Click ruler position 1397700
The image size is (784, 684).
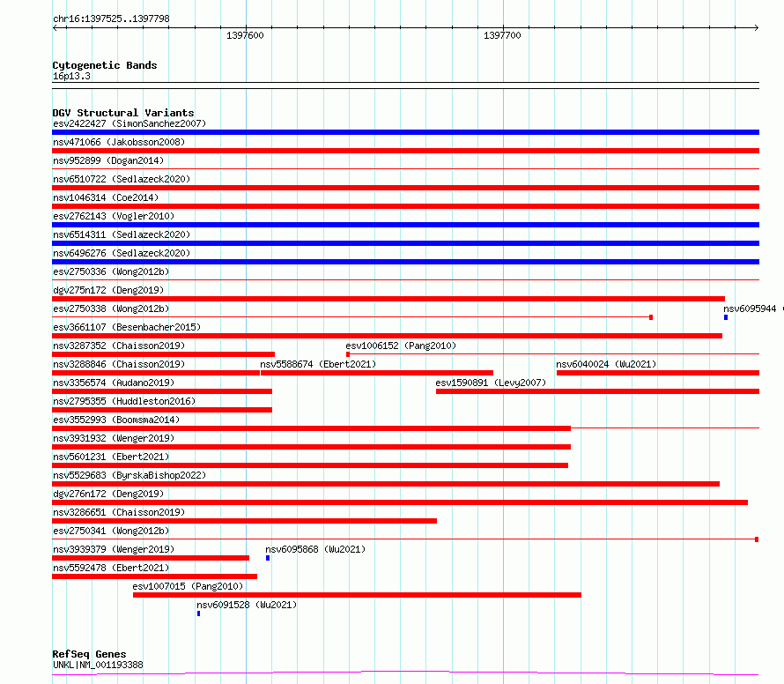pyautogui.click(x=502, y=35)
